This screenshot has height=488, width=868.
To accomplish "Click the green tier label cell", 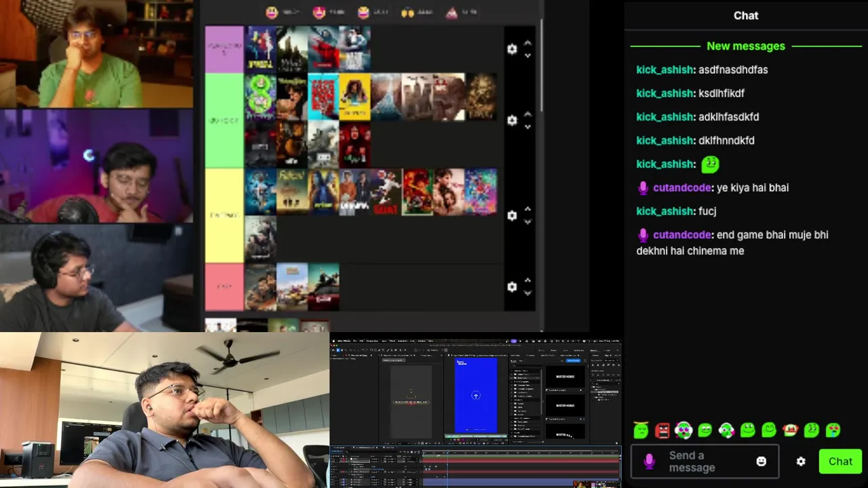I will [224, 120].
